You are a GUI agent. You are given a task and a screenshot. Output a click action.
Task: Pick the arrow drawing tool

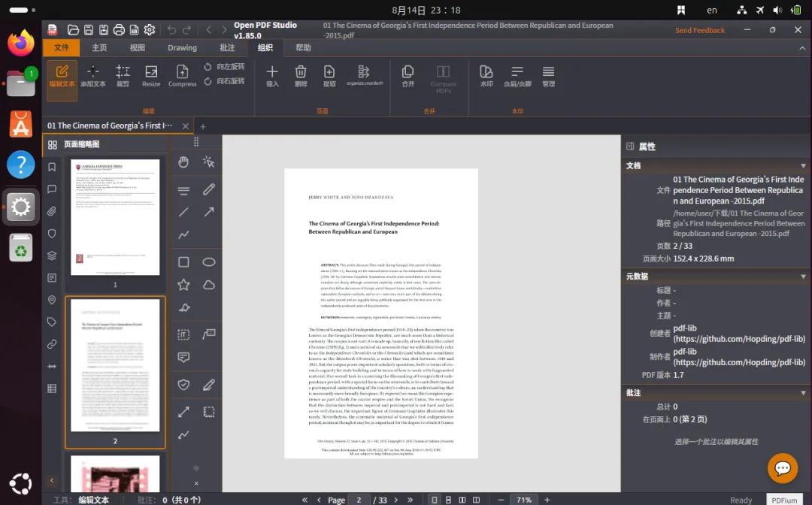209,212
